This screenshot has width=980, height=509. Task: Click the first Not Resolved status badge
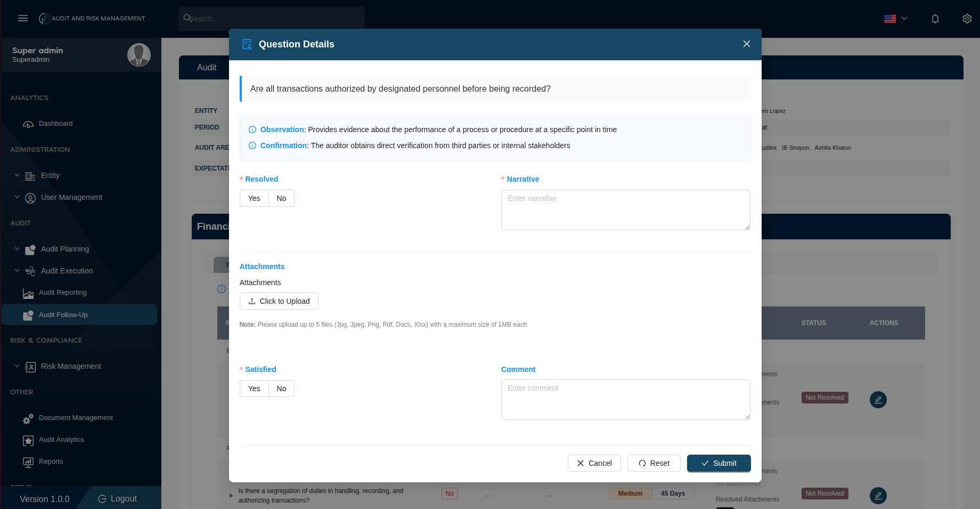click(824, 398)
